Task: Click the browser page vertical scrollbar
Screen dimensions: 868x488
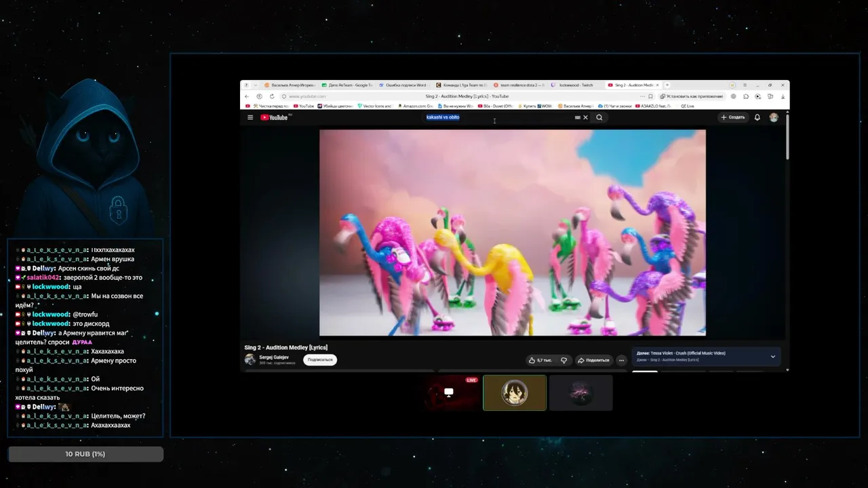Action: [787, 136]
